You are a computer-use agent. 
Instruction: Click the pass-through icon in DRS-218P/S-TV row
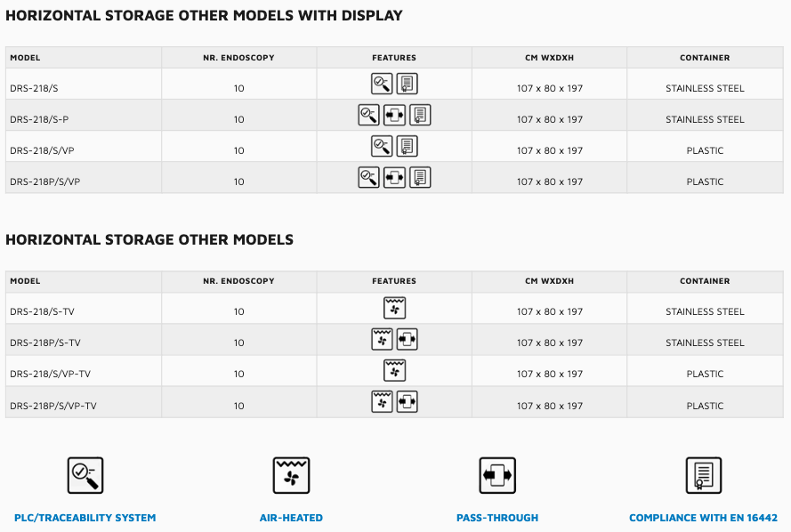click(408, 339)
